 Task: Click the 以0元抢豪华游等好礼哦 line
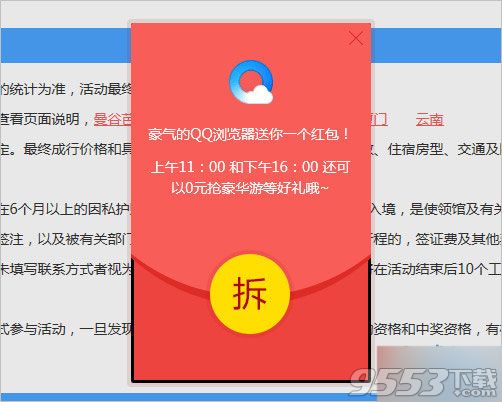(250, 188)
